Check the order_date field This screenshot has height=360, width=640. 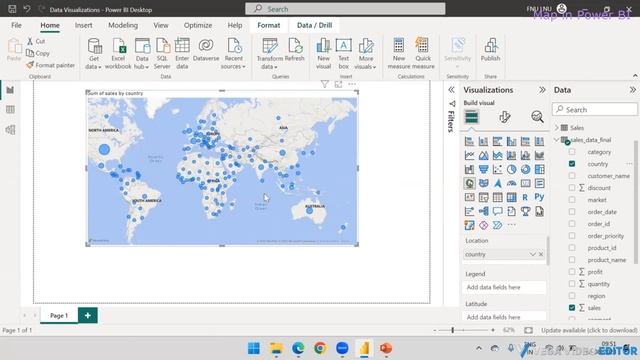click(x=572, y=212)
